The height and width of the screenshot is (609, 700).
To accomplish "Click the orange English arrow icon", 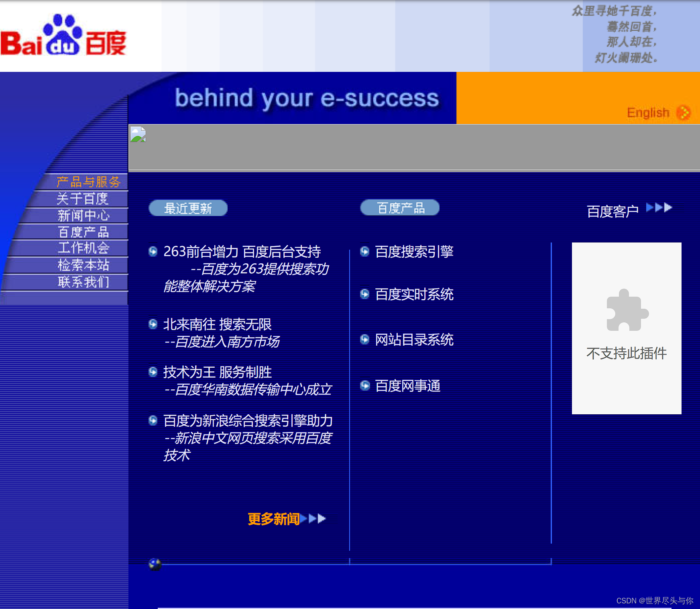I will 683,113.
